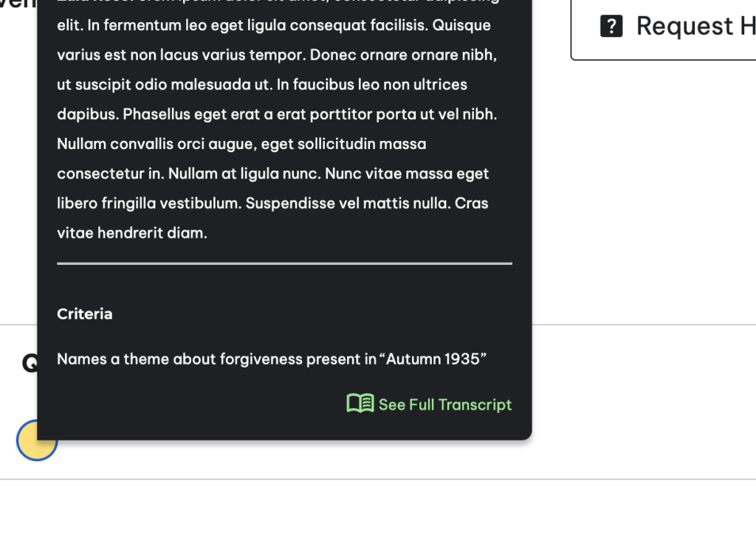This screenshot has width=756, height=538.
Task: Click the Criteria heading
Action: (x=84, y=314)
